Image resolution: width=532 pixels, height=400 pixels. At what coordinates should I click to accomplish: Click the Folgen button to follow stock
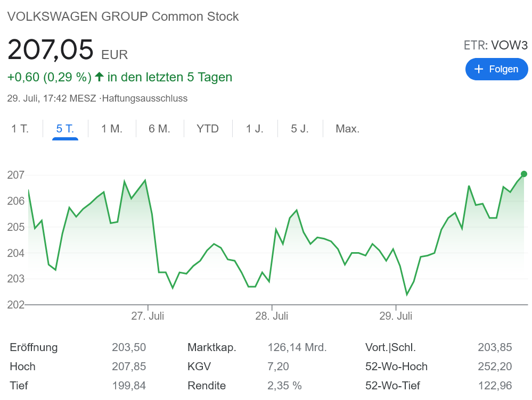click(496, 69)
